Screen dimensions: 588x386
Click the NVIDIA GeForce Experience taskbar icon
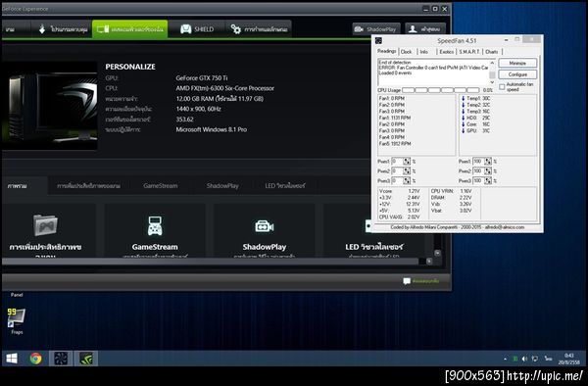(86, 359)
